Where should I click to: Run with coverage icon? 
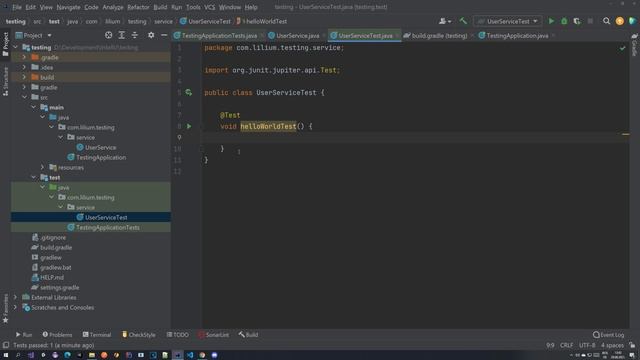[x=577, y=21]
